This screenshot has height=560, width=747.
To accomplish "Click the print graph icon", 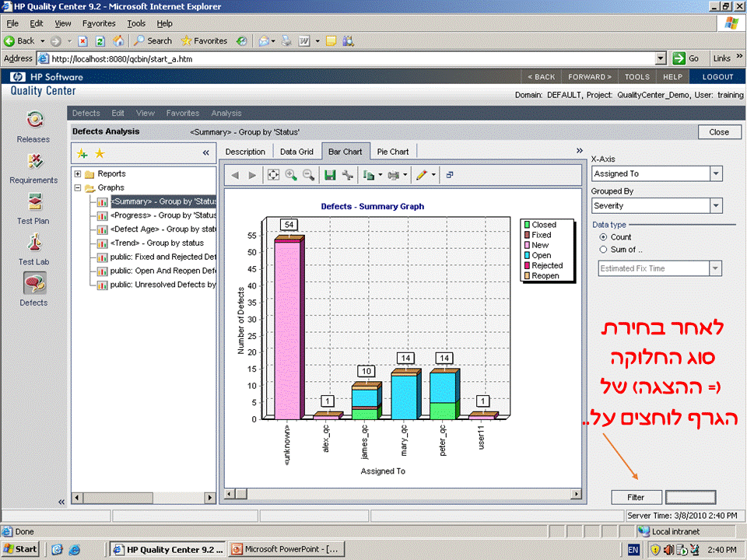I will 394,175.
